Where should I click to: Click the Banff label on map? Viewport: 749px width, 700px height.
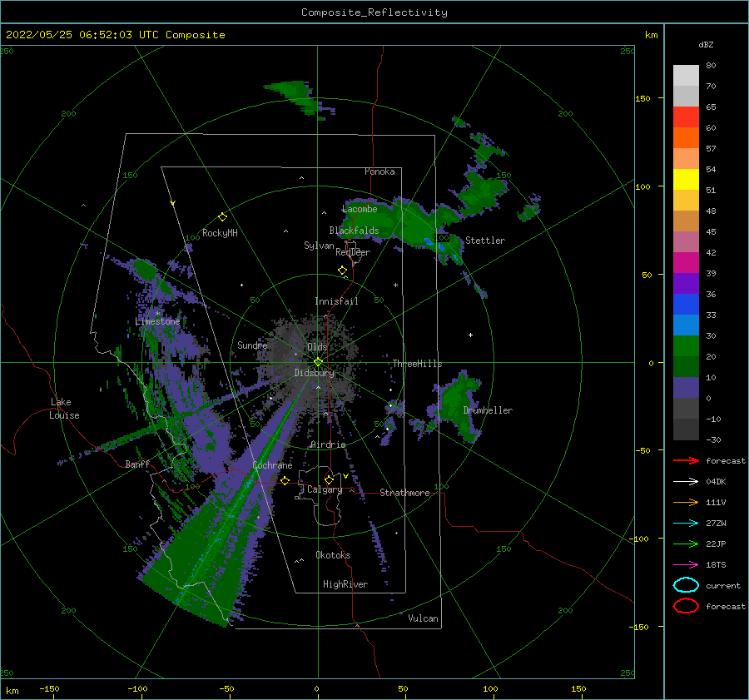137,464
